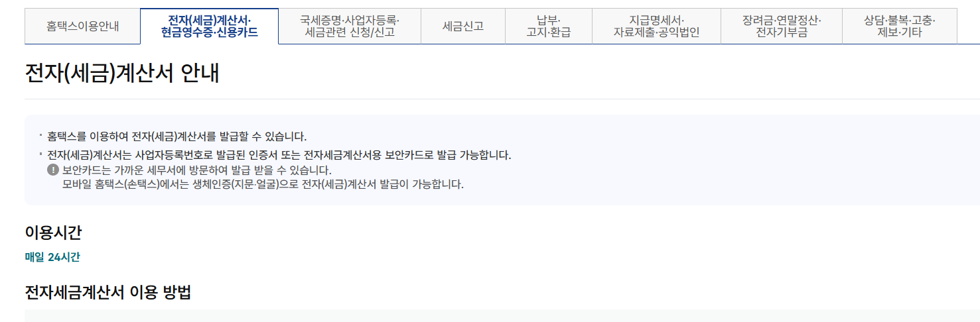Switch to 상담·불복·고충·제보·기타 tab
This screenshot has height=322, width=980.
[x=900, y=27]
